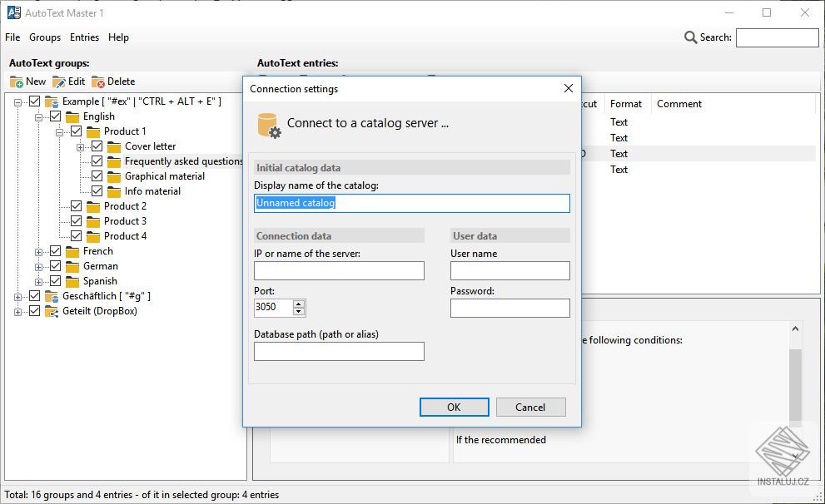Image resolution: width=825 pixels, height=504 pixels.
Task: Toggle the Product 2 checkbox
Action: (x=77, y=206)
